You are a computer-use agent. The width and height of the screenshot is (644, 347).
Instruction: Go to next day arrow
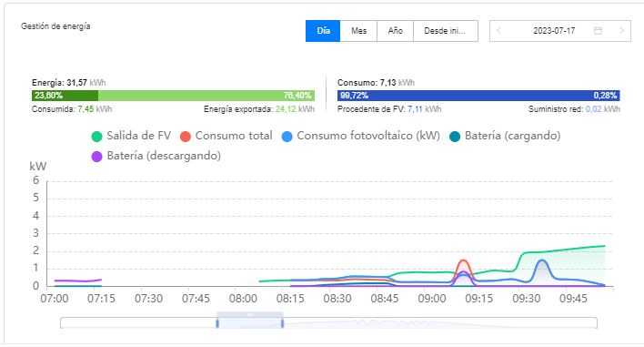tap(621, 31)
